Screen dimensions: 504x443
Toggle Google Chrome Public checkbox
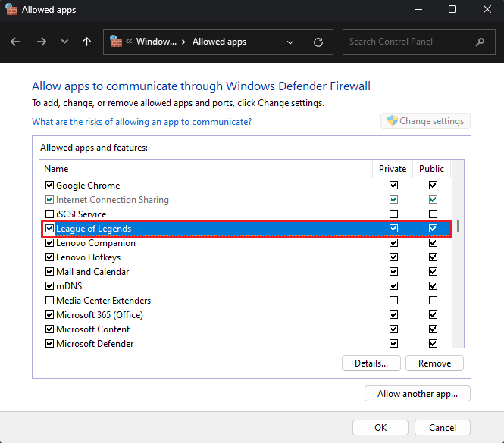point(433,185)
